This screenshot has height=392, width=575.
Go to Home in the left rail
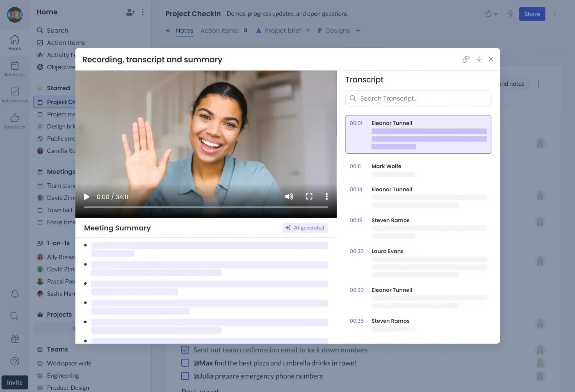[x=15, y=43]
